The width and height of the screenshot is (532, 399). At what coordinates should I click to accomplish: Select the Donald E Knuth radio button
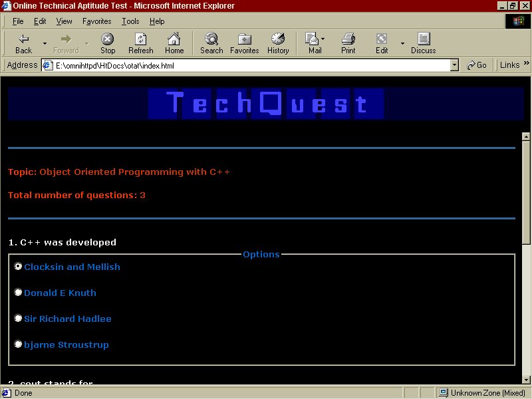[18, 292]
